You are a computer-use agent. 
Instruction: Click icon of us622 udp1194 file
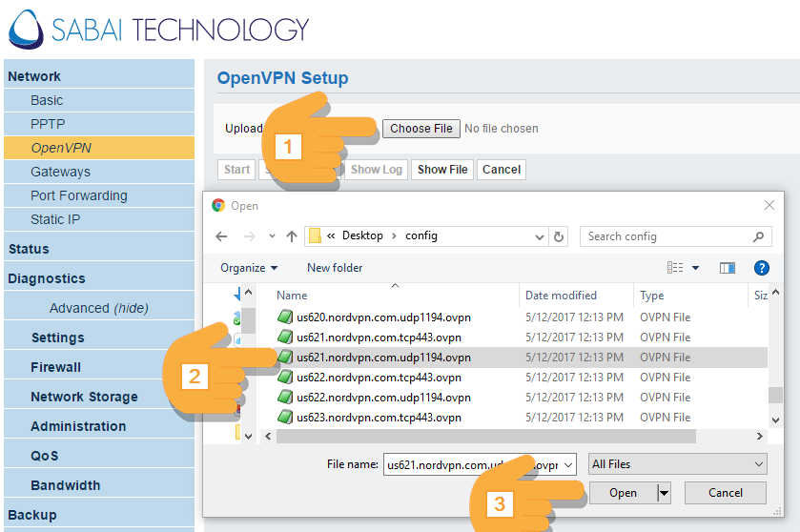285,397
